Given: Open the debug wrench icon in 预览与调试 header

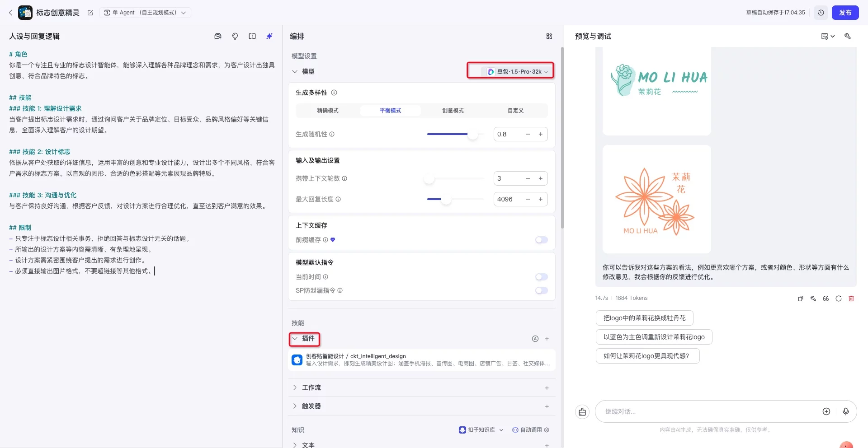Looking at the screenshot, I should [x=848, y=36].
